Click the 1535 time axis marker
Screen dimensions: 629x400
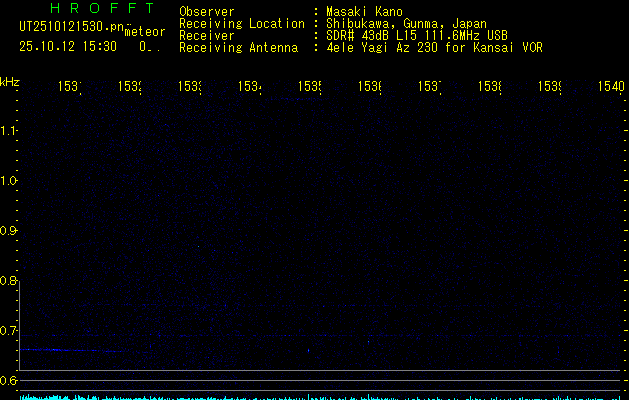coord(309,86)
